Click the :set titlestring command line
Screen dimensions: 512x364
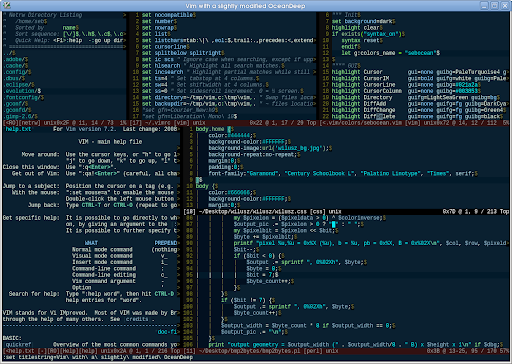[98, 357]
